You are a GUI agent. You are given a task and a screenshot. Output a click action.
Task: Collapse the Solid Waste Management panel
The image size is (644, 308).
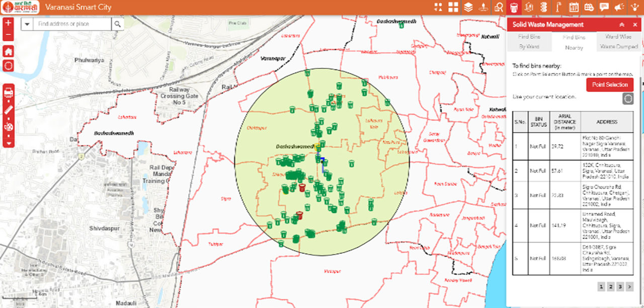(x=622, y=25)
